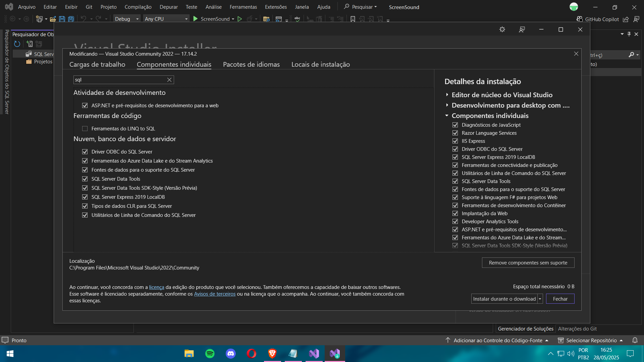This screenshot has width=644, height=362.
Task: Open Spotify from the taskbar
Action: 210,354
